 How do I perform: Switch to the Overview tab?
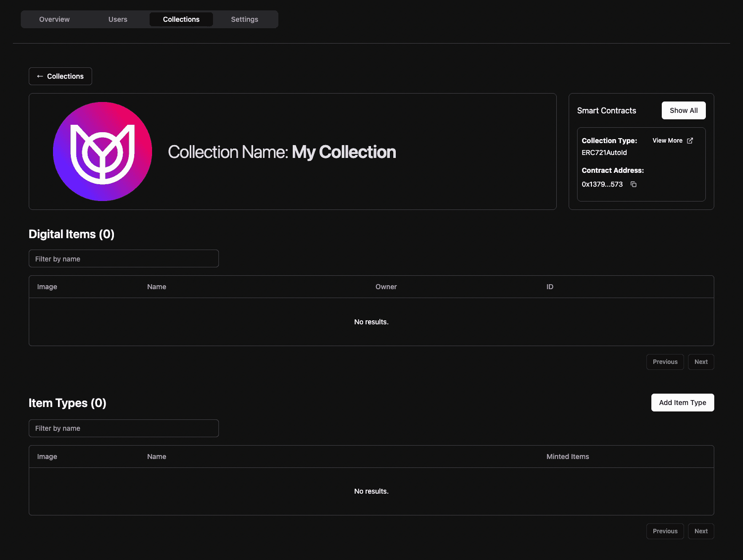tap(54, 19)
